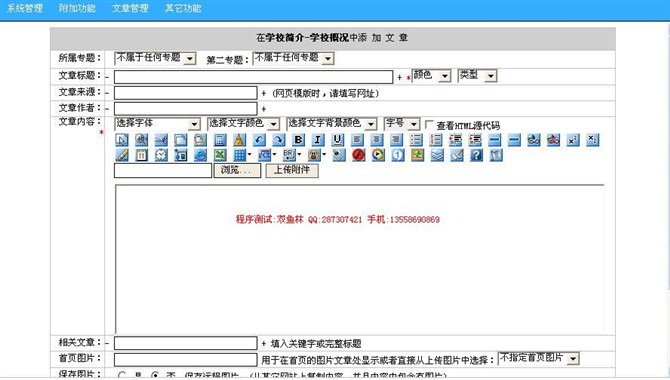Open the 类型 dropdown
Viewport: 670px width, 380px height.
[477, 76]
